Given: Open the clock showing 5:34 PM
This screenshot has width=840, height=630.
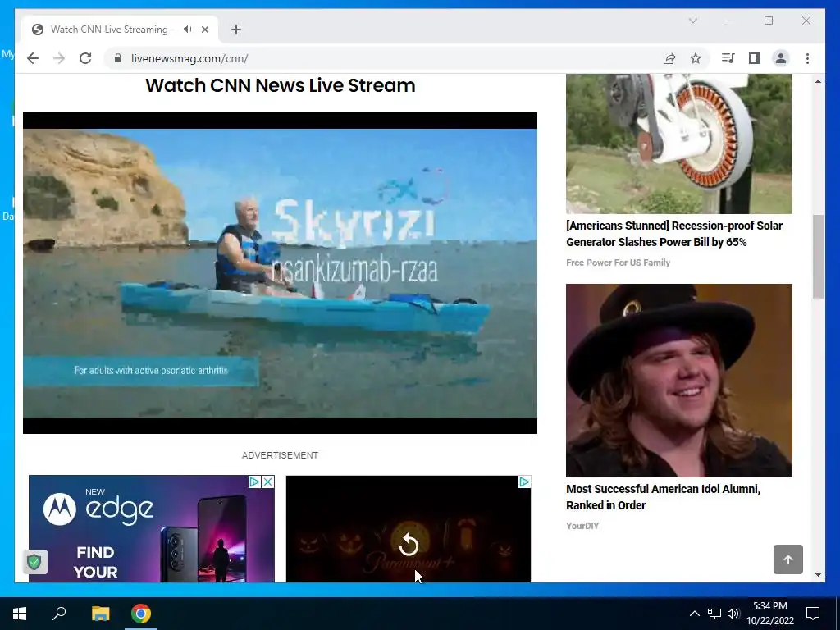Looking at the screenshot, I should point(770,614).
